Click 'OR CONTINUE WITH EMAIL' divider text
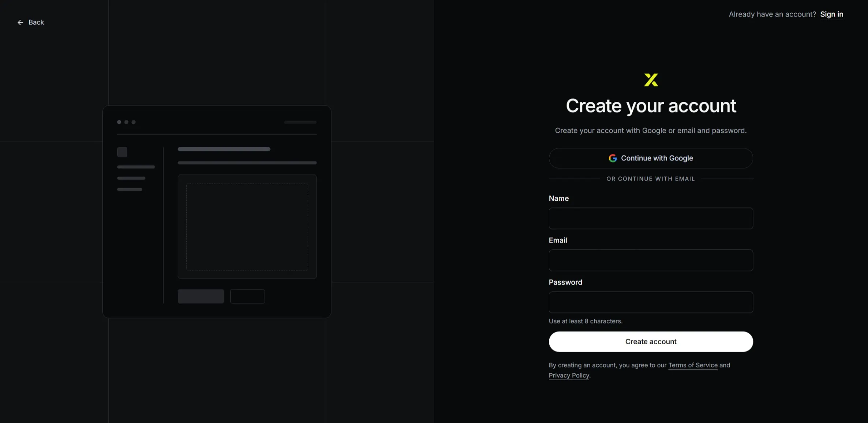The width and height of the screenshot is (868, 423). pos(651,179)
